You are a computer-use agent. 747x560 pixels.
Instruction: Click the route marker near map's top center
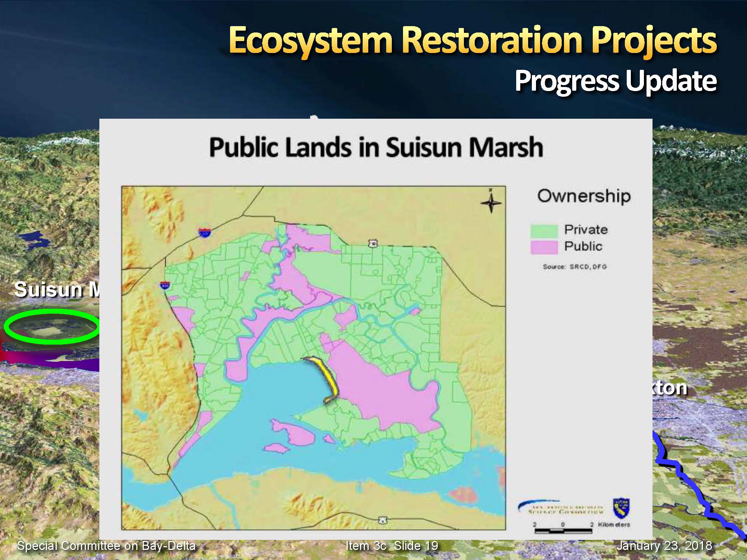tap(372, 244)
